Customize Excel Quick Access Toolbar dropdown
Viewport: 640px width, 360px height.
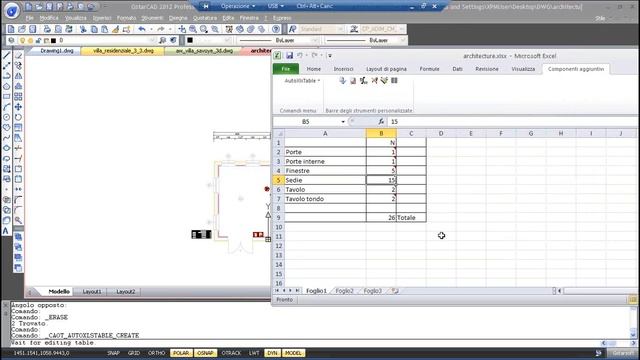point(330,56)
